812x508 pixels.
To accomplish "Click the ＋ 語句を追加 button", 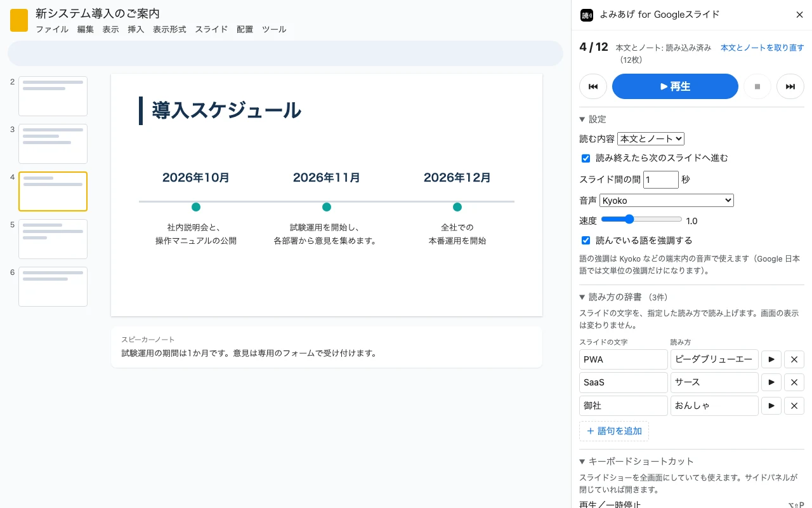I will [614, 431].
